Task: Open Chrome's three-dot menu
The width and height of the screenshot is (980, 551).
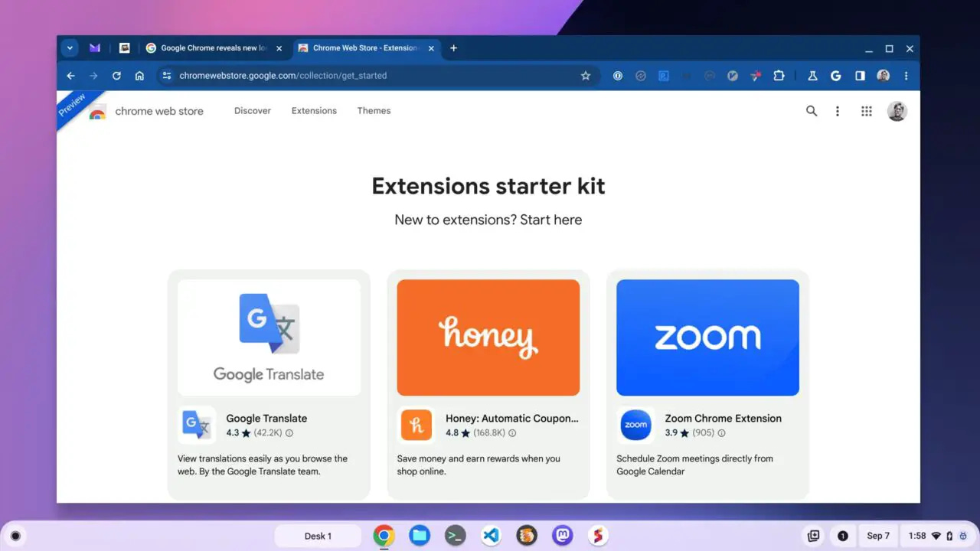Action: 906,76
